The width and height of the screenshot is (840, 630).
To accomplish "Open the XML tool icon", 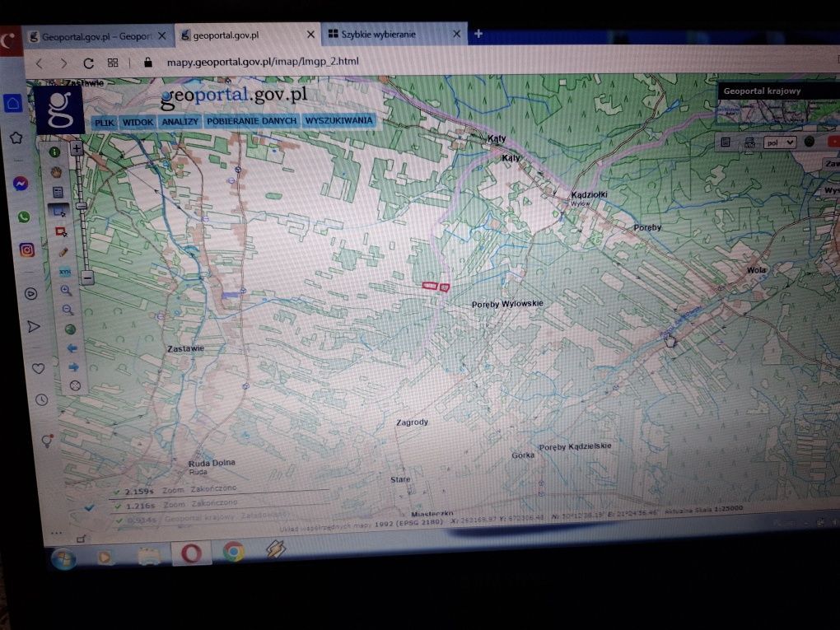I will [x=64, y=271].
